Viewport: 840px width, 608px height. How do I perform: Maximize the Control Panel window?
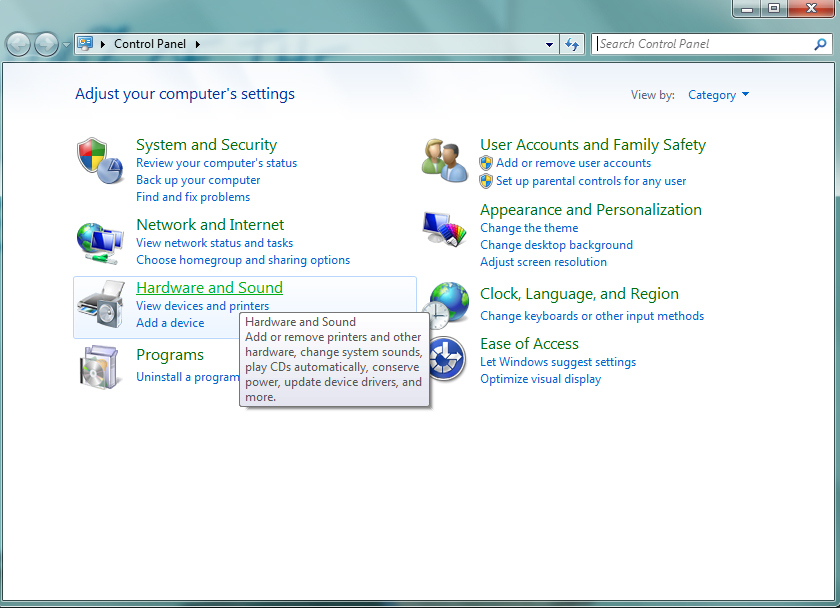774,9
